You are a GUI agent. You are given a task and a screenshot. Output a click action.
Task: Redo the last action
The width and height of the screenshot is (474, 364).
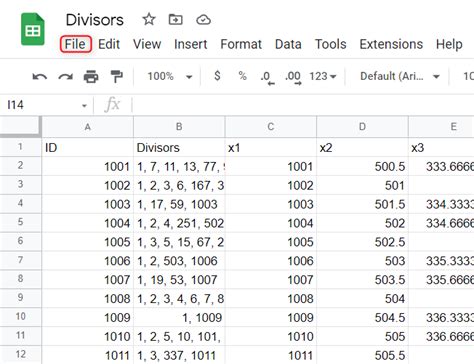(65, 77)
